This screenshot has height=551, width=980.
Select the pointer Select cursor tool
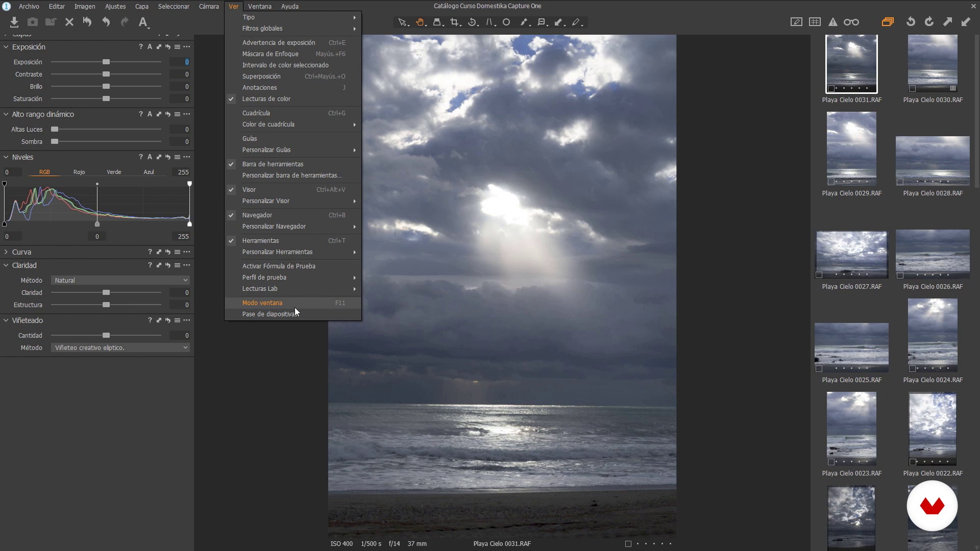403,22
